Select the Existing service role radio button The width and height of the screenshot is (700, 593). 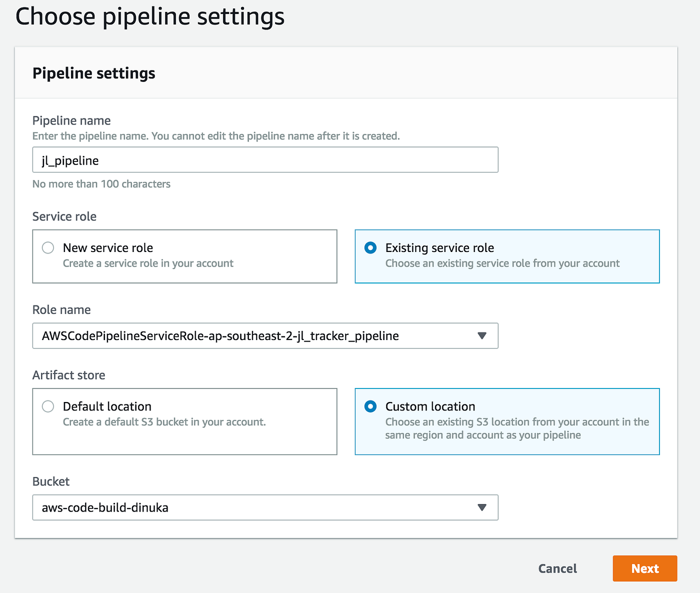point(370,248)
